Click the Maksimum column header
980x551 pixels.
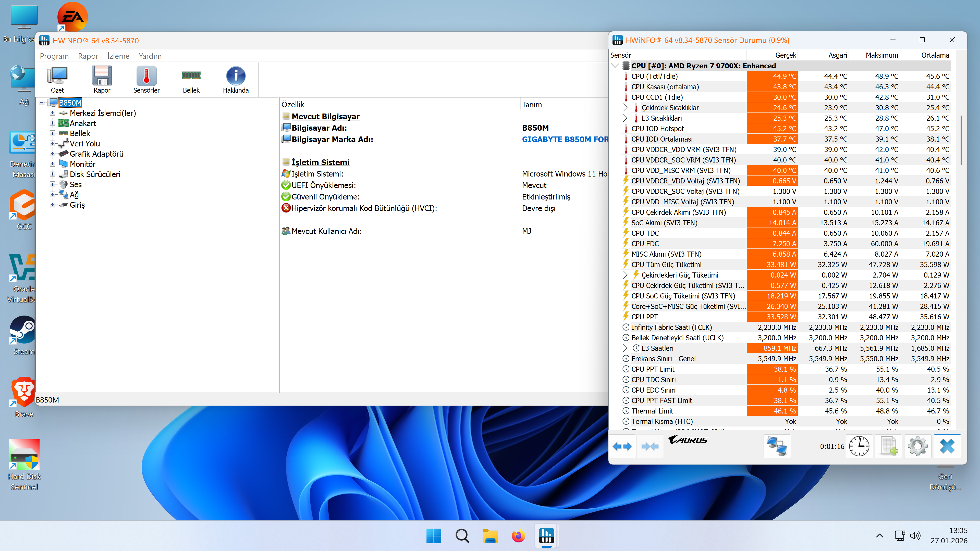[874, 55]
